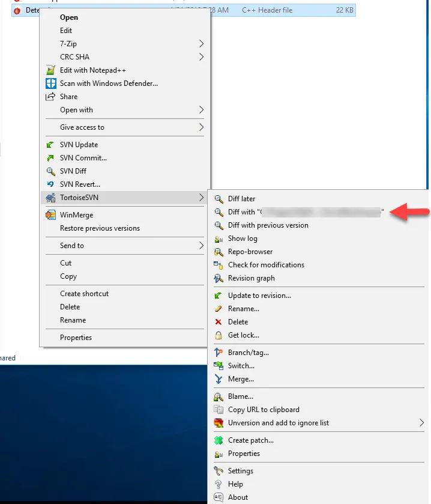Click the Share arrow icon
Image resolution: width=431 pixels, height=504 pixels.
click(50, 97)
